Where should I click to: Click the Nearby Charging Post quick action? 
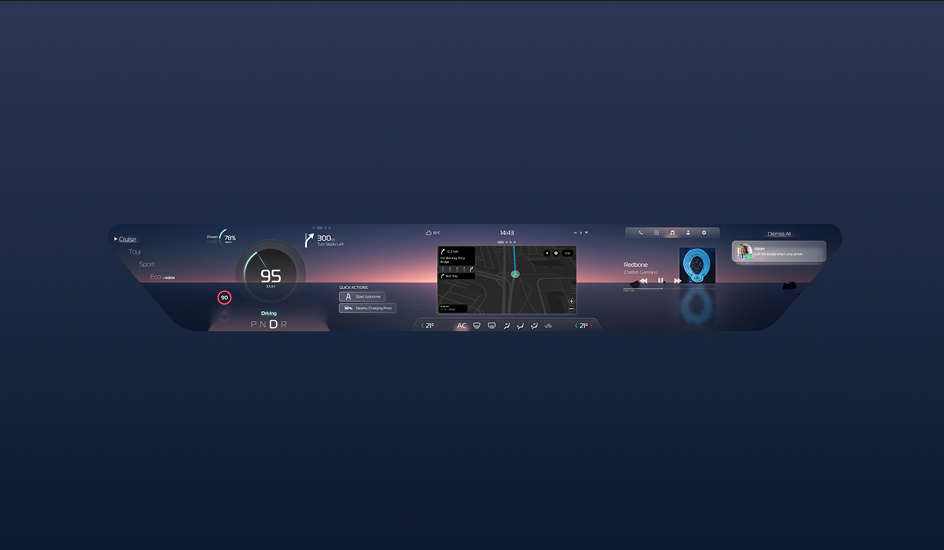click(x=367, y=308)
